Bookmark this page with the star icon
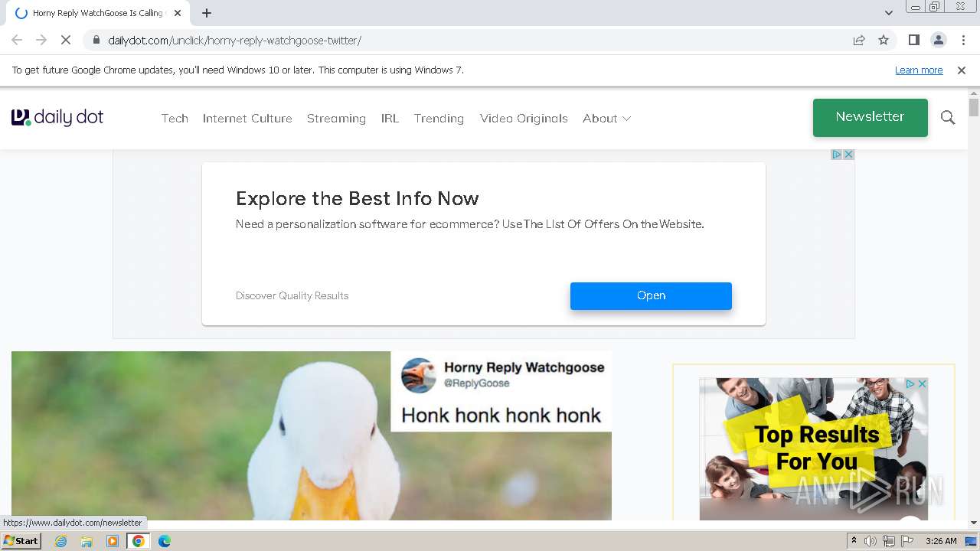Image resolution: width=980 pixels, height=551 pixels. click(884, 40)
